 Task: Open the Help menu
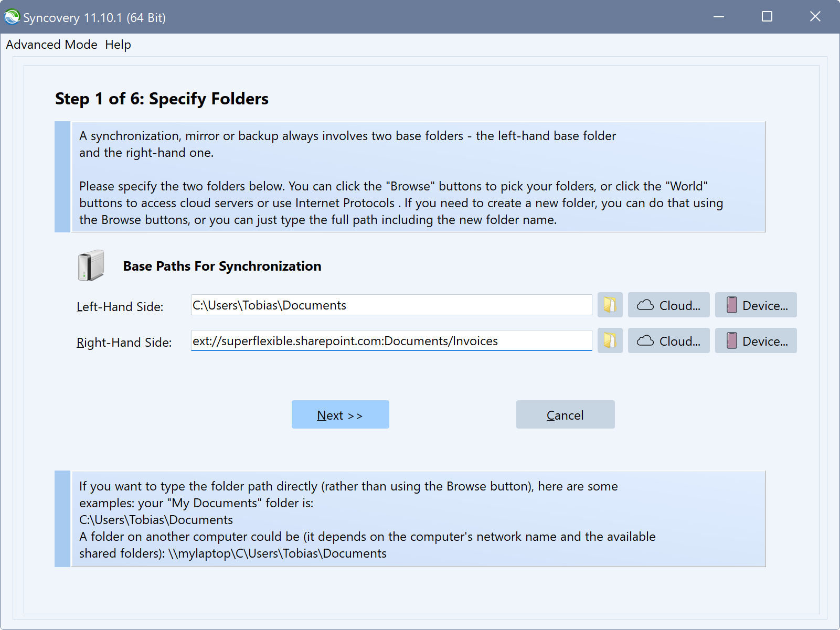pyautogui.click(x=118, y=45)
